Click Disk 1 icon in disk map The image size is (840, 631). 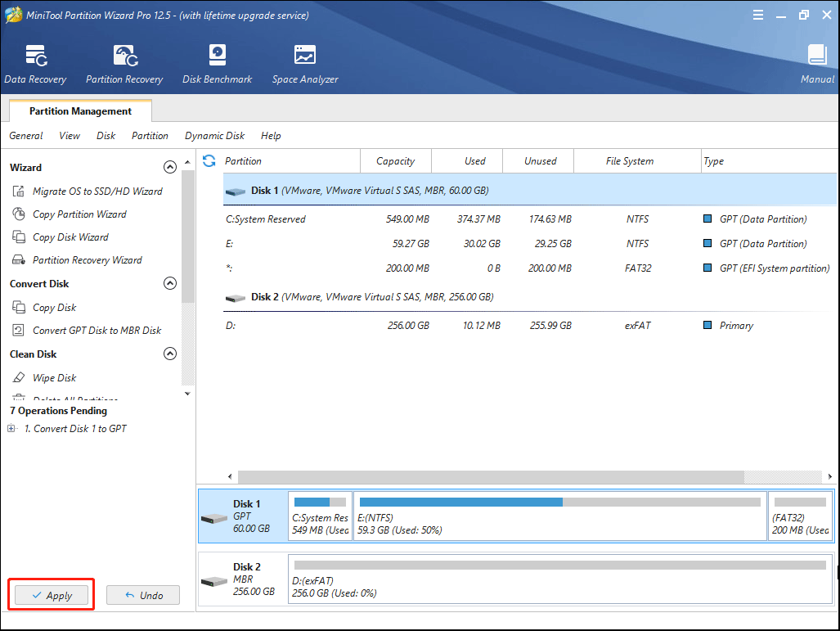[x=214, y=518]
